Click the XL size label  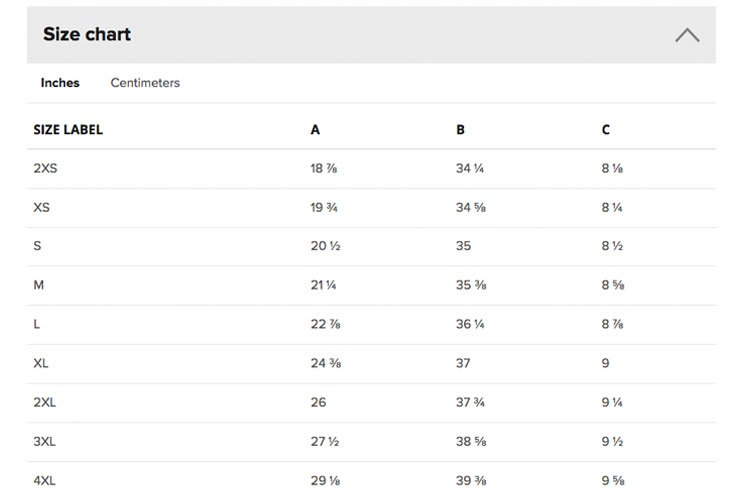click(x=41, y=363)
